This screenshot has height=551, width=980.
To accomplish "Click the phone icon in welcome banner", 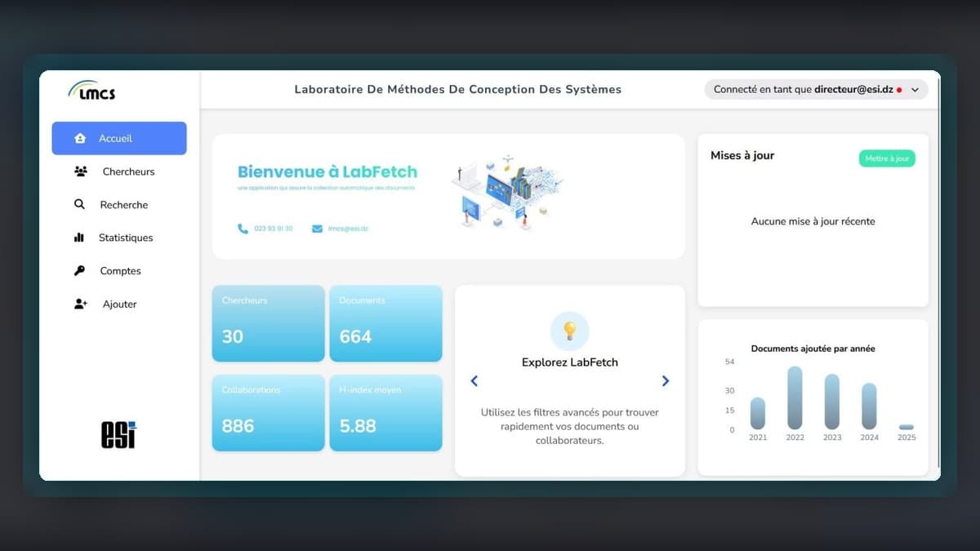I will tap(243, 229).
